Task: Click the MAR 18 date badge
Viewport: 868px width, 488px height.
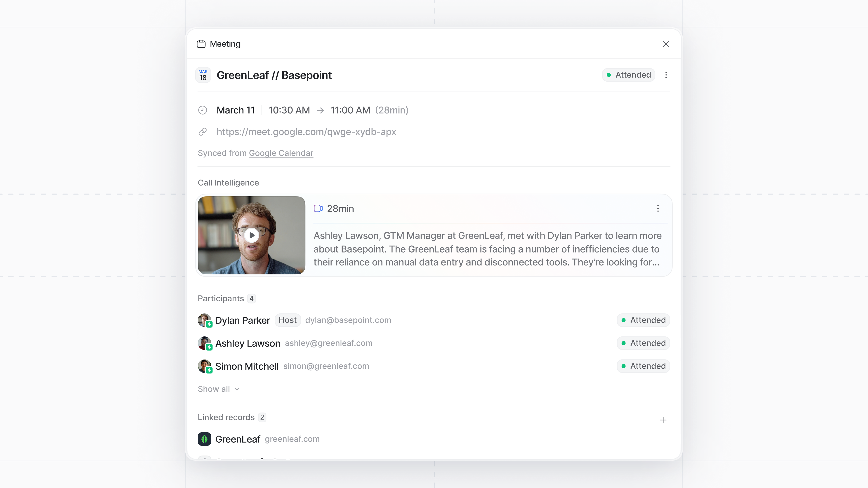Action: (203, 75)
